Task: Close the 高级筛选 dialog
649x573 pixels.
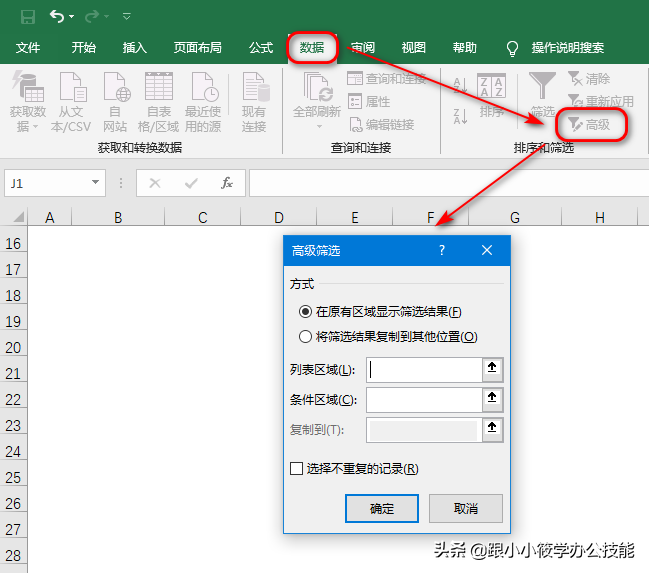Action: point(487,250)
